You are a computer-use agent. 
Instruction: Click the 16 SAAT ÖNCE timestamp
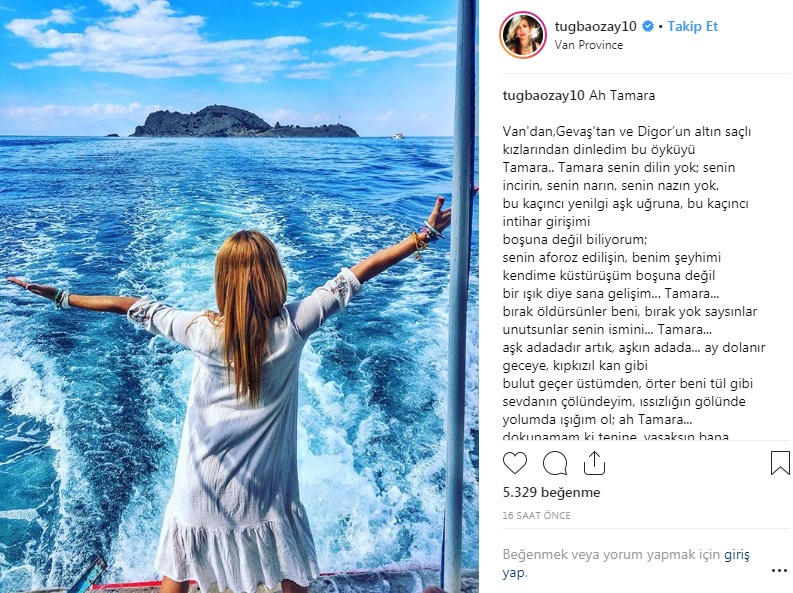537,516
